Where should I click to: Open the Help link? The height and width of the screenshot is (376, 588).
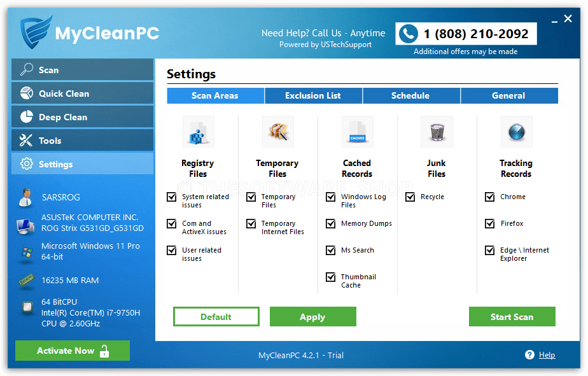coord(547,355)
